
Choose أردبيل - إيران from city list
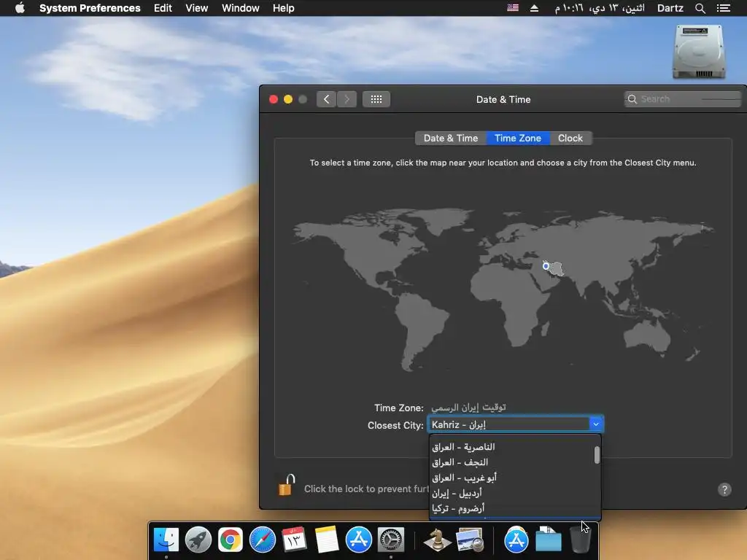(511, 492)
